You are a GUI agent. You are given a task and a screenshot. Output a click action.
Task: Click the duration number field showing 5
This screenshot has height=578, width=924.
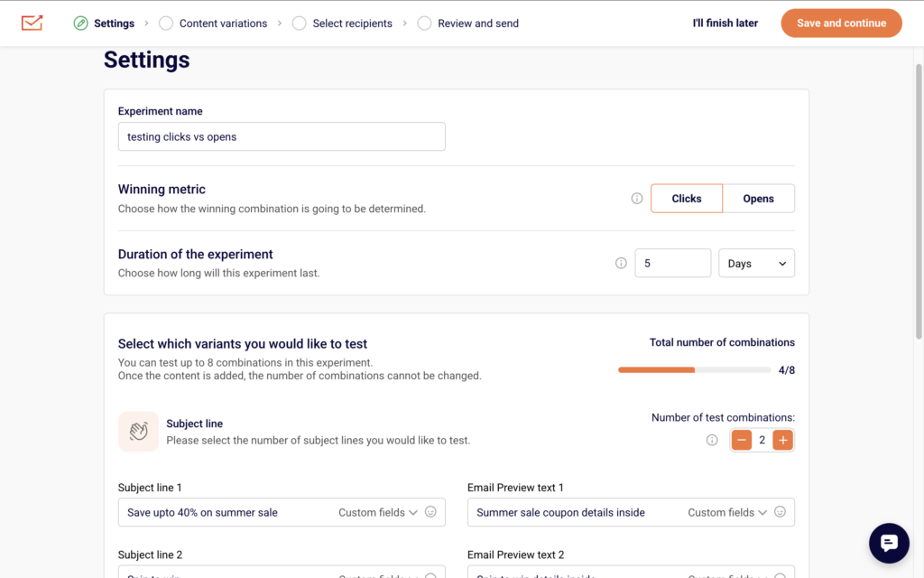tap(672, 263)
